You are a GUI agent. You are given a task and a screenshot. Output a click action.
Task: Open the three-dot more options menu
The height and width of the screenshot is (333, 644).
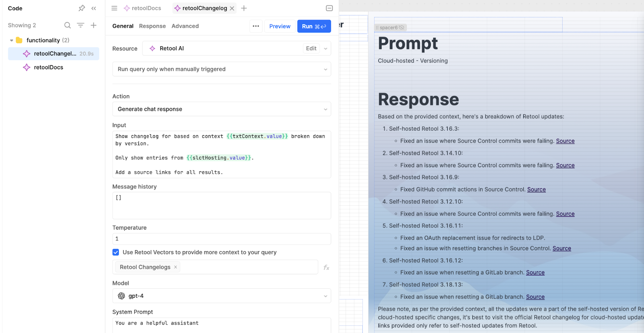coord(256,26)
